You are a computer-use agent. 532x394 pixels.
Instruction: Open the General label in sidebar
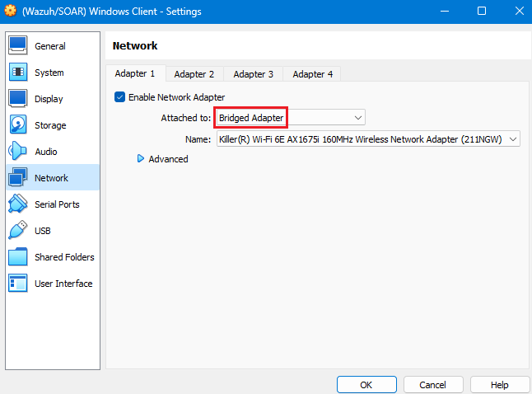click(50, 46)
